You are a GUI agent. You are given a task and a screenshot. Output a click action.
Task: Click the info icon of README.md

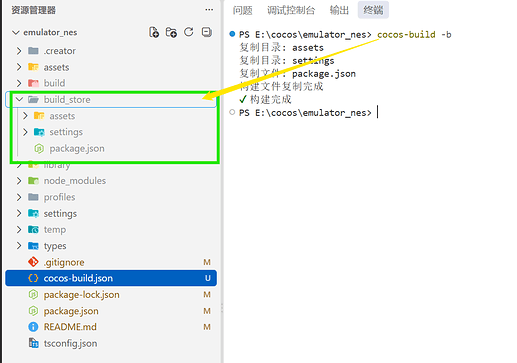[33, 327]
